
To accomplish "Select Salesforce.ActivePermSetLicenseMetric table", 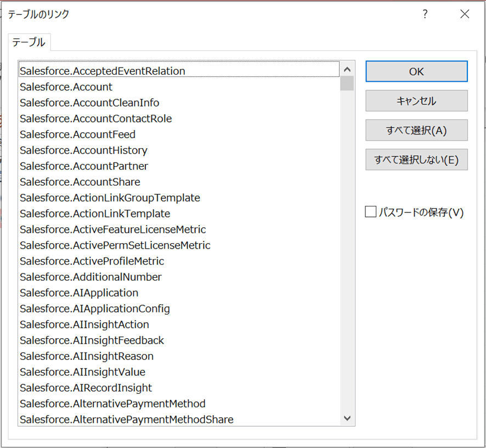I will click(x=179, y=245).
